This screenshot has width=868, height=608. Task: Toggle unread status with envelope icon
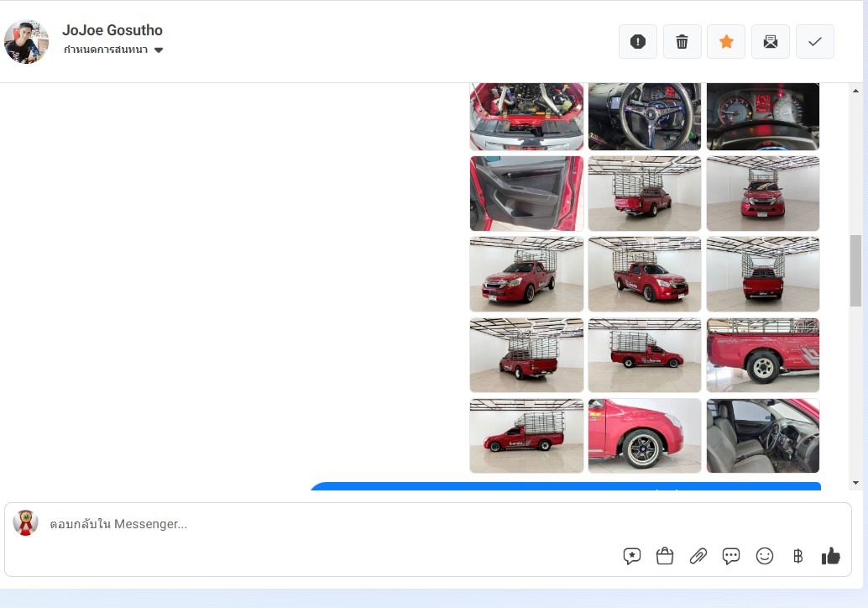click(771, 42)
